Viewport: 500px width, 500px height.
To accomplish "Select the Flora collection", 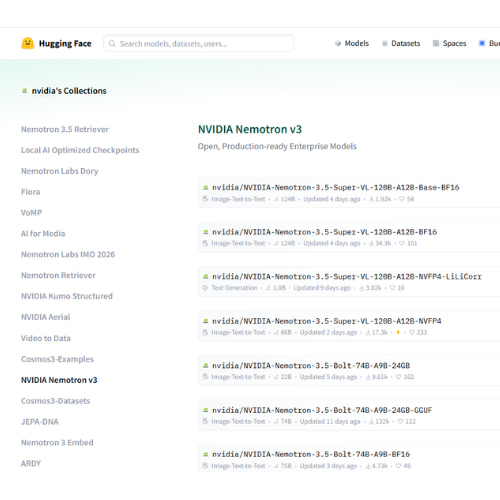I will click(x=30, y=192).
